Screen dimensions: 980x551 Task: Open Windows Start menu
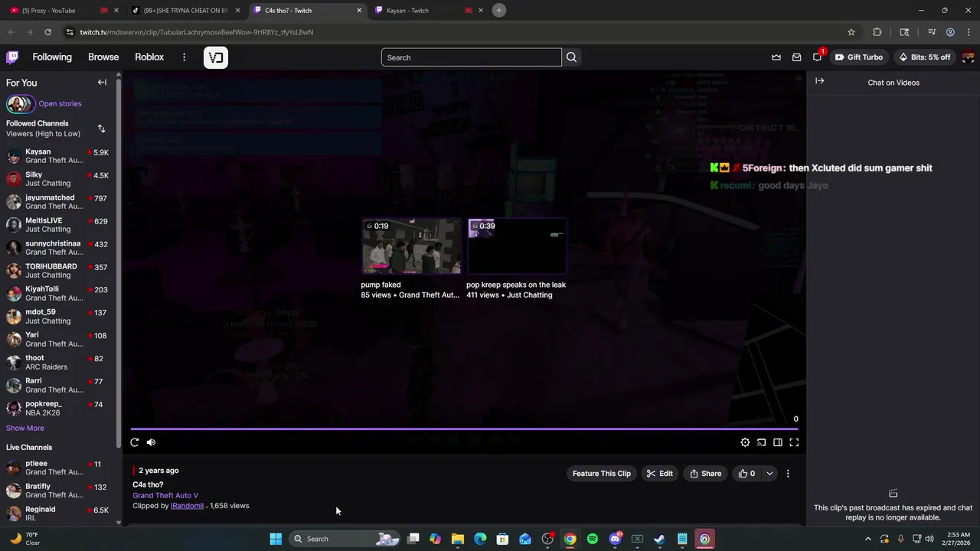(276, 539)
